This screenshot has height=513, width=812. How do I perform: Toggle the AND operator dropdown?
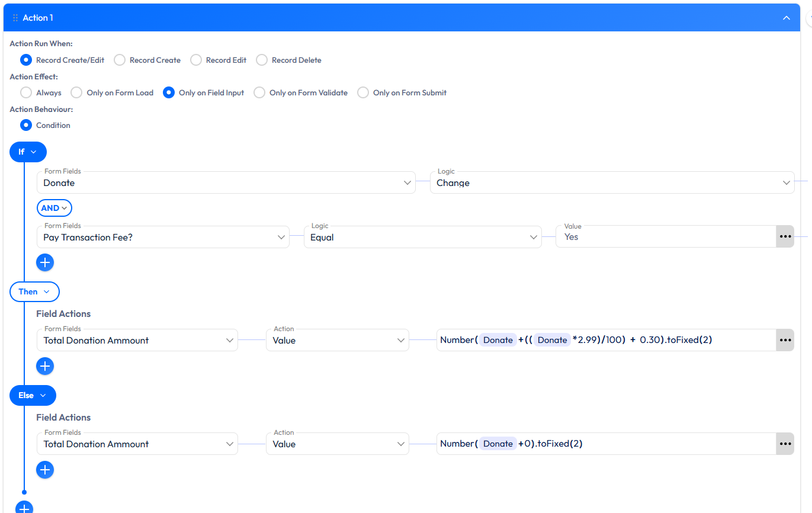coord(54,208)
